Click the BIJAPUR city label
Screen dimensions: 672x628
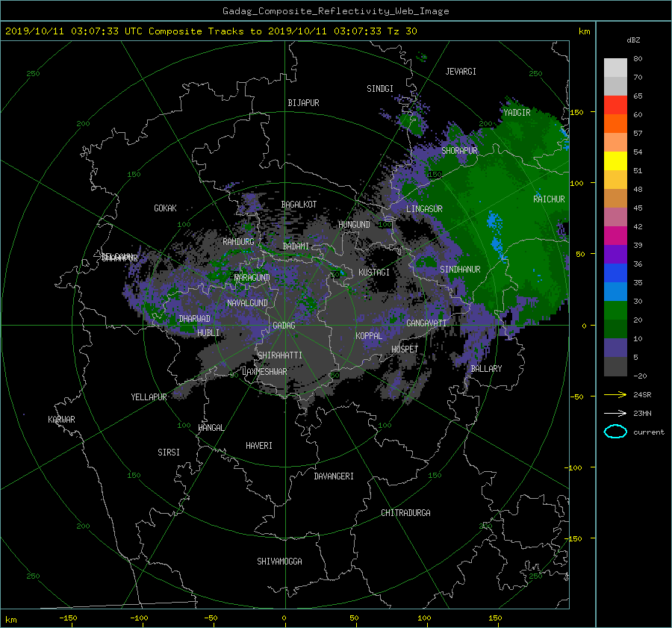coord(303,103)
